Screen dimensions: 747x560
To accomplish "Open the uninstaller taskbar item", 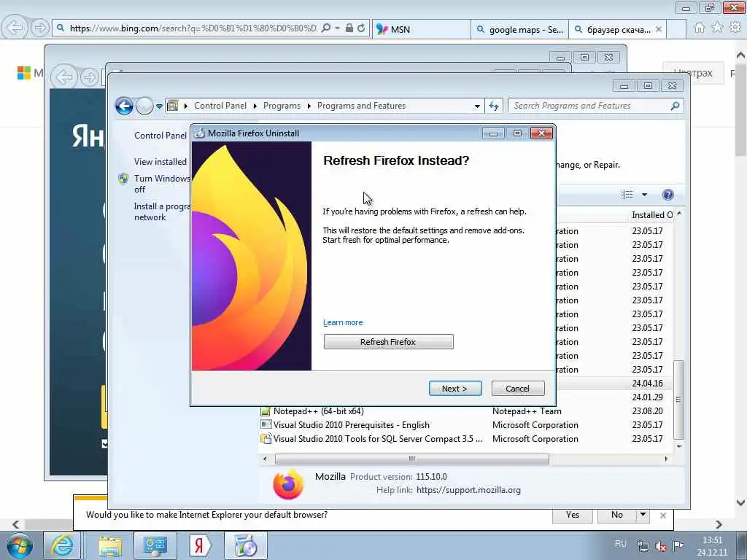I will click(x=245, y=545).
